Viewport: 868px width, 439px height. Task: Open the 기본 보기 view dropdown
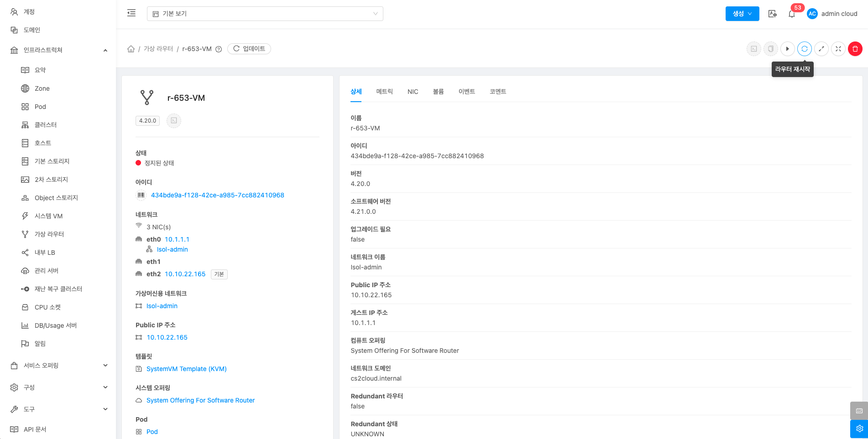pos(265,14)
